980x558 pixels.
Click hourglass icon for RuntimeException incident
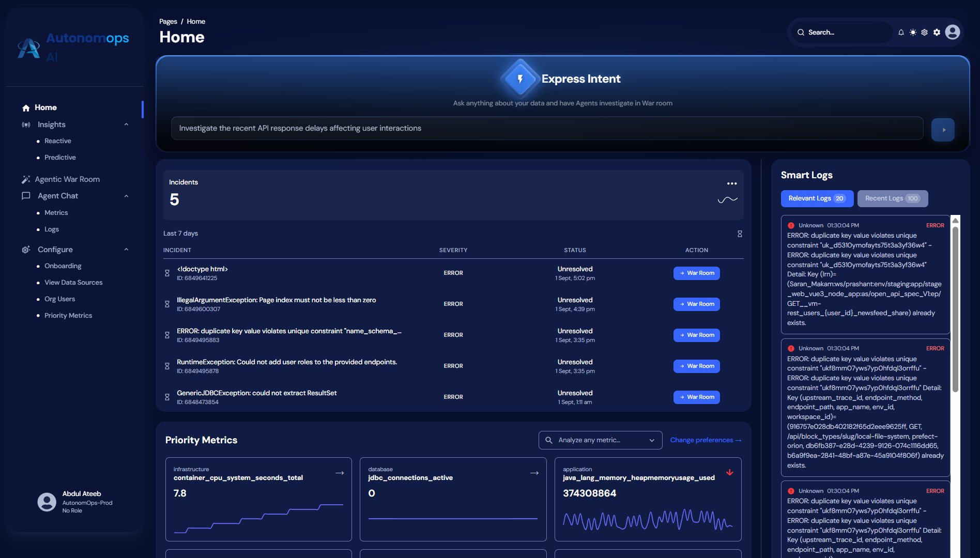(167, 366)
